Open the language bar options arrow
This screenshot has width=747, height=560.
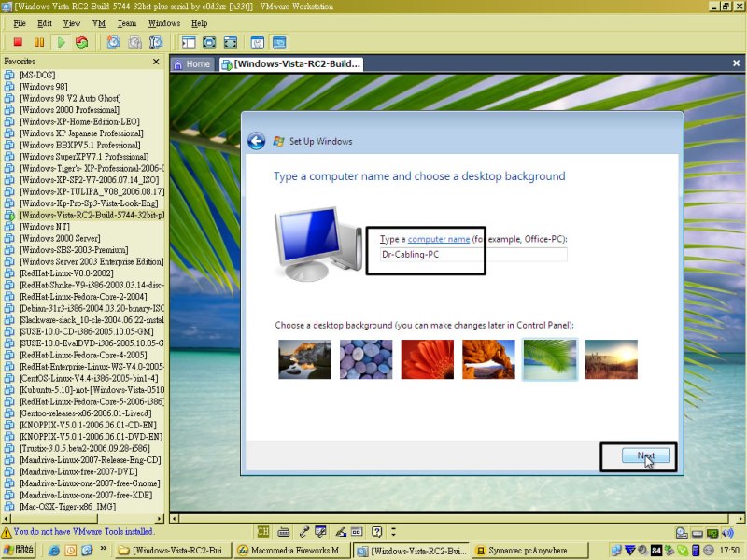(x=393, y=531)
